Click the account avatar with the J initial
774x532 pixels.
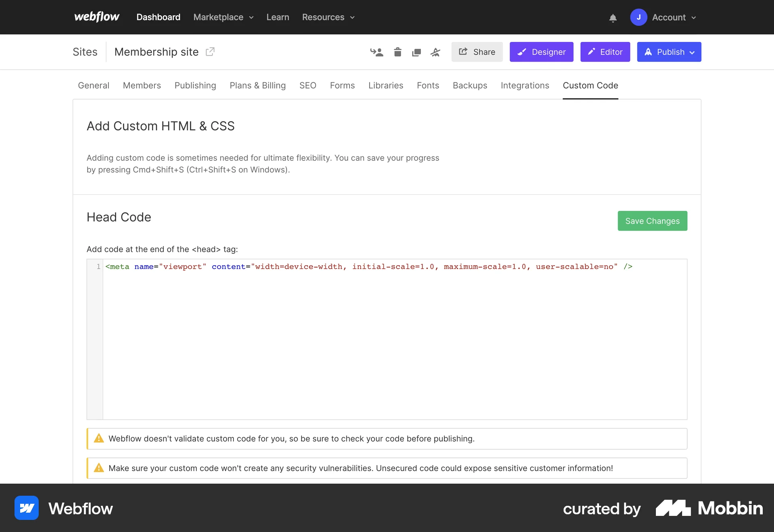pyautogui.click(x=639, y=17)
